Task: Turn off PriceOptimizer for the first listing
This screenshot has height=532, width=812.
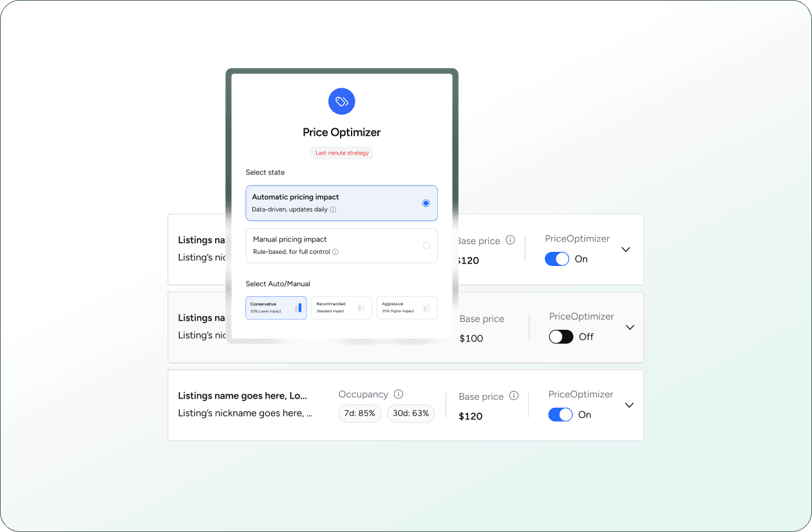Action: click(x=556, y=258)
